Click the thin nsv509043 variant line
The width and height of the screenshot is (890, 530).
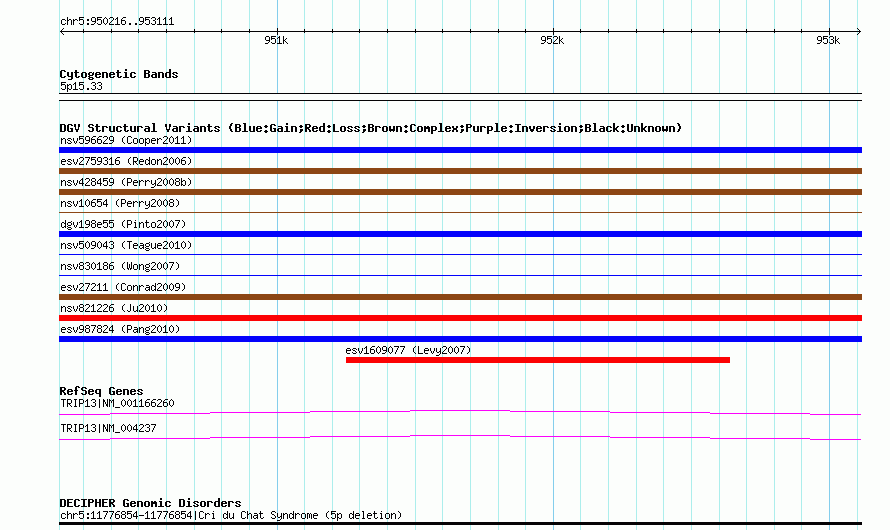click(x=460, y=254)
